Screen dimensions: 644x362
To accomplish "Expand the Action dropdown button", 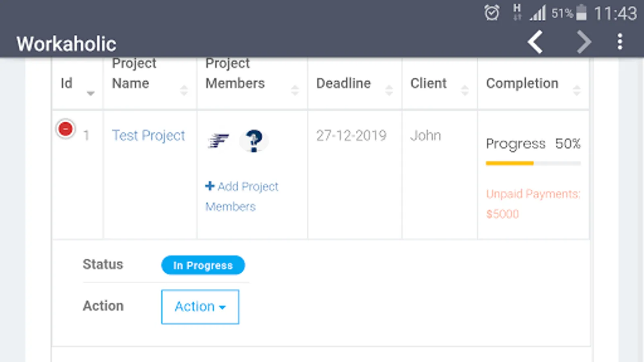I will [x=200, y=306].
